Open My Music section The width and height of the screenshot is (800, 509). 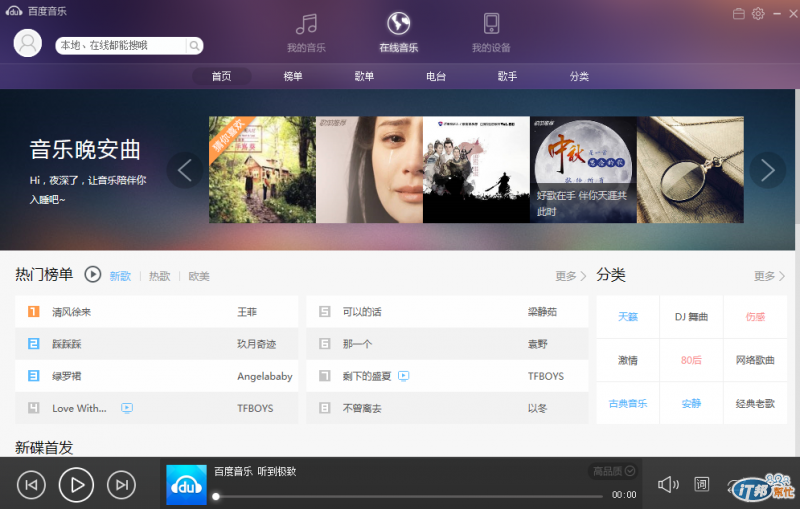(x=306, y=33)
